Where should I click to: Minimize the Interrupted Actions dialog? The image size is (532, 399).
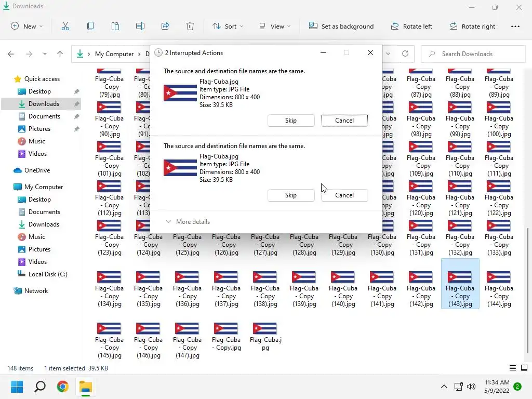pos(323,52)
